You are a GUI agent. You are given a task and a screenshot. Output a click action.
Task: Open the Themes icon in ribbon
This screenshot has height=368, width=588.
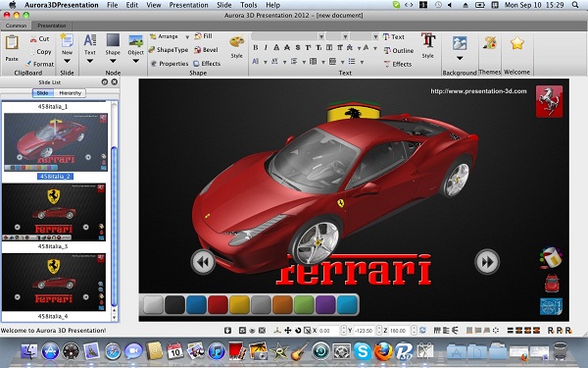(x=490, y=43)
